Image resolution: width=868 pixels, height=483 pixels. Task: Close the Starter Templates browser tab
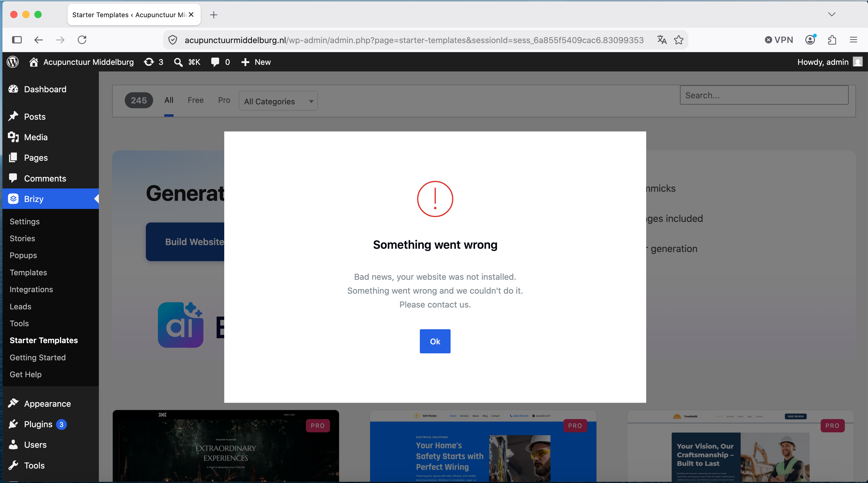(x=191, y=14)
